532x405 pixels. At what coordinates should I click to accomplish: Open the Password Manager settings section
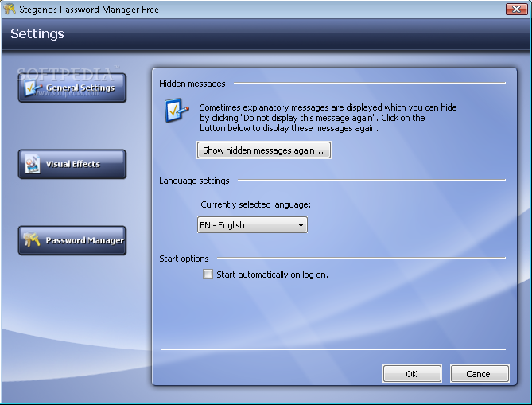[72, 240]
